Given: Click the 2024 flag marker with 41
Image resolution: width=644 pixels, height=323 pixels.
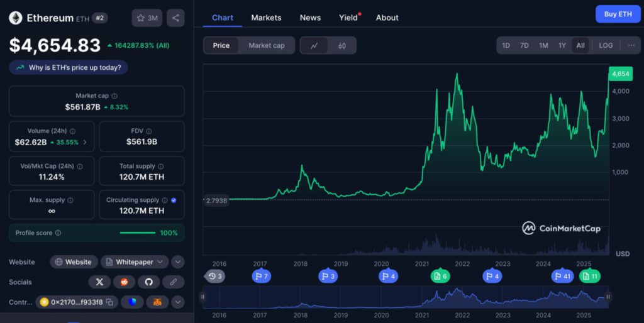Looking at the screenshot, I should (x=562, y=276).
